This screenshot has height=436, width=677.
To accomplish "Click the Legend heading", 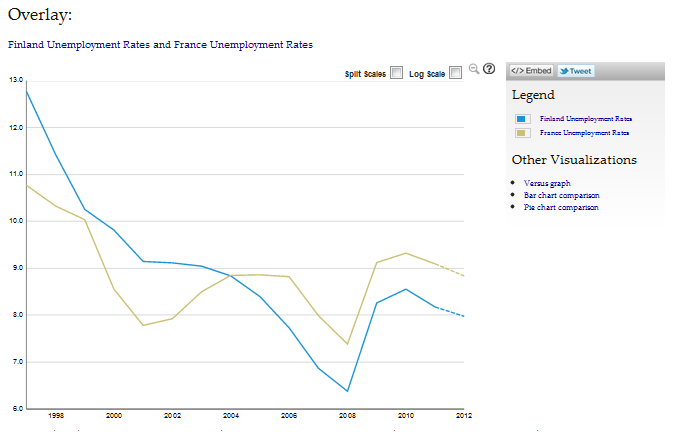I will (x=533, y=95).
